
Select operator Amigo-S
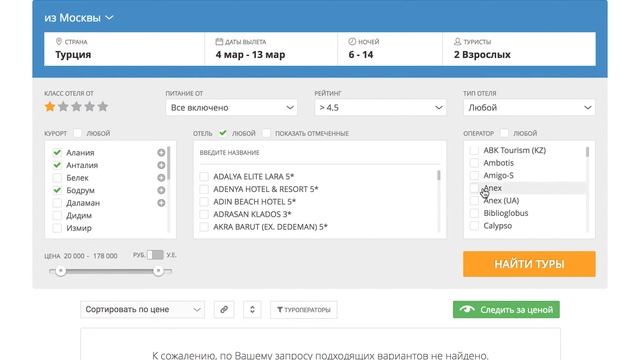[474, 176]
